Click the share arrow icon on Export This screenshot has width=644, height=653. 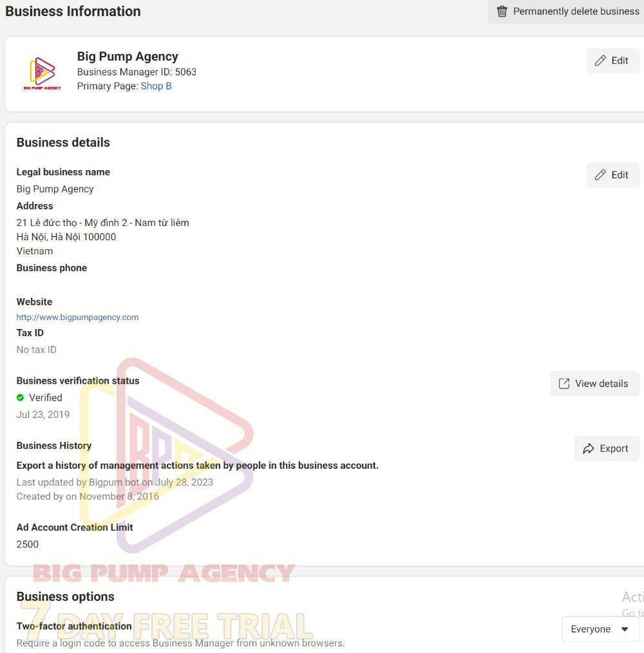[588, 448]
